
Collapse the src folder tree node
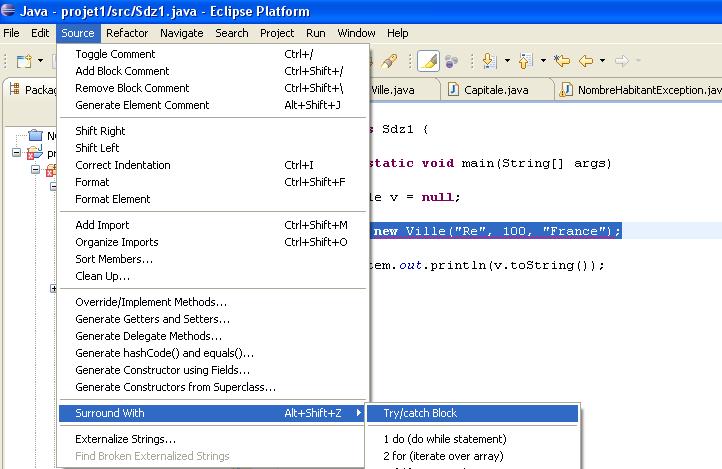coord(35,169)
